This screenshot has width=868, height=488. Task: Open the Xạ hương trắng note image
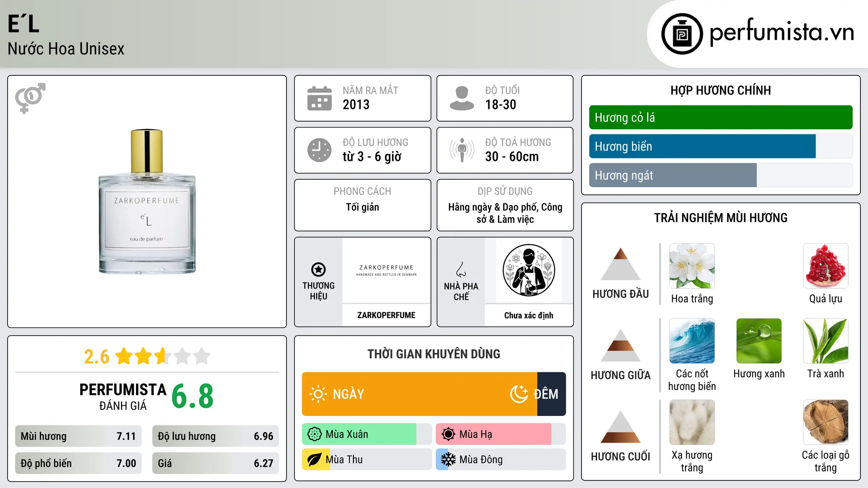pyautogui.click(x=692, y=422)
